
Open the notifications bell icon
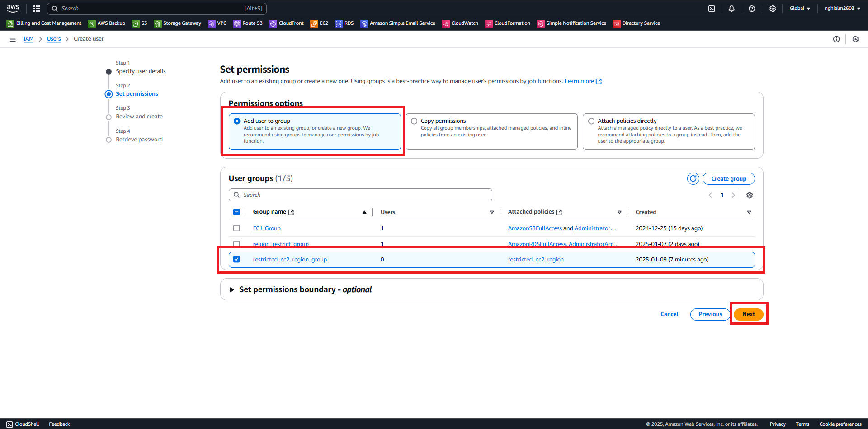731,9
